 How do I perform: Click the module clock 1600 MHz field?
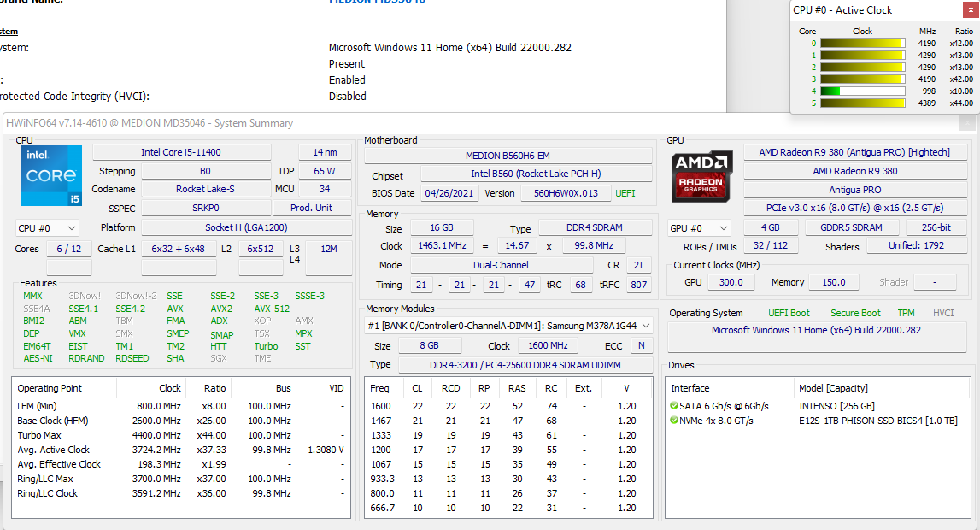pyautogui.click(x=549, y=345)
